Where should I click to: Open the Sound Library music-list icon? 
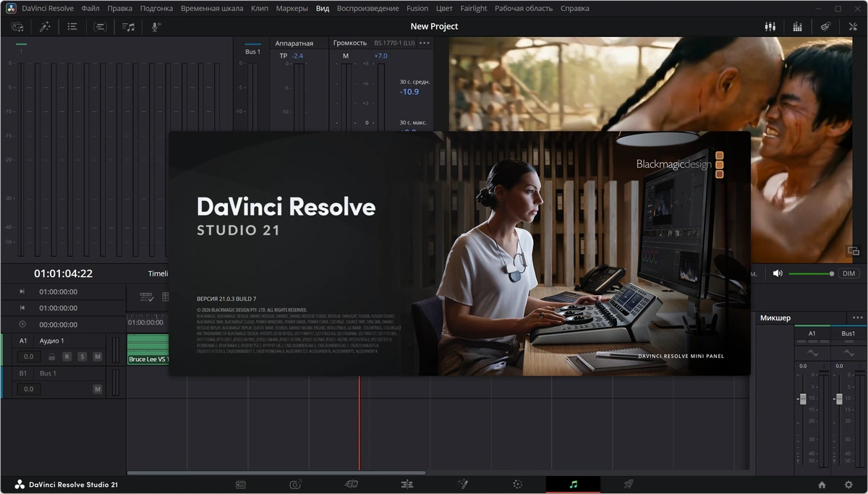click(x=128, y=27)
